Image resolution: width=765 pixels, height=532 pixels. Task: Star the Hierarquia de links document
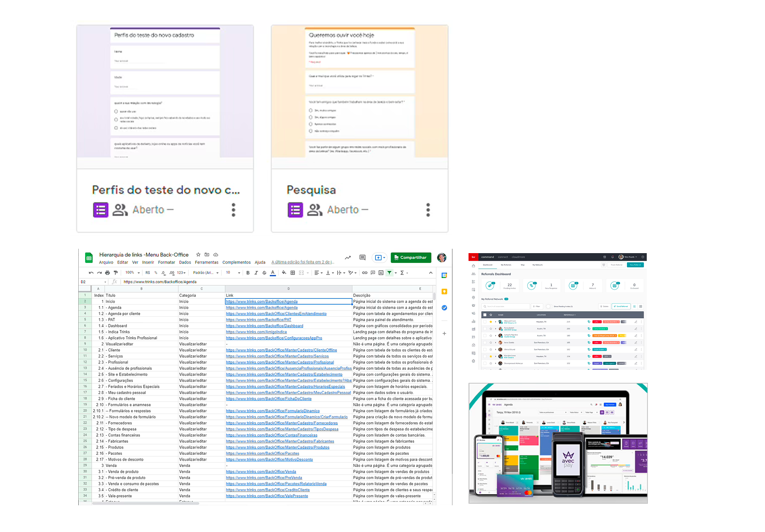(198, 255)
